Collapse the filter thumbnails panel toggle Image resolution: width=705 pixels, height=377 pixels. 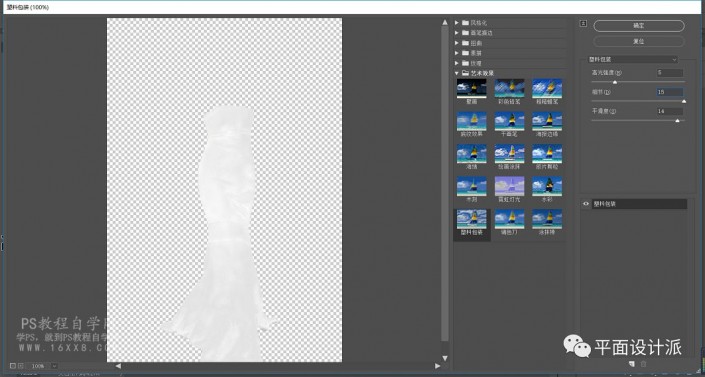coord(583,23)
